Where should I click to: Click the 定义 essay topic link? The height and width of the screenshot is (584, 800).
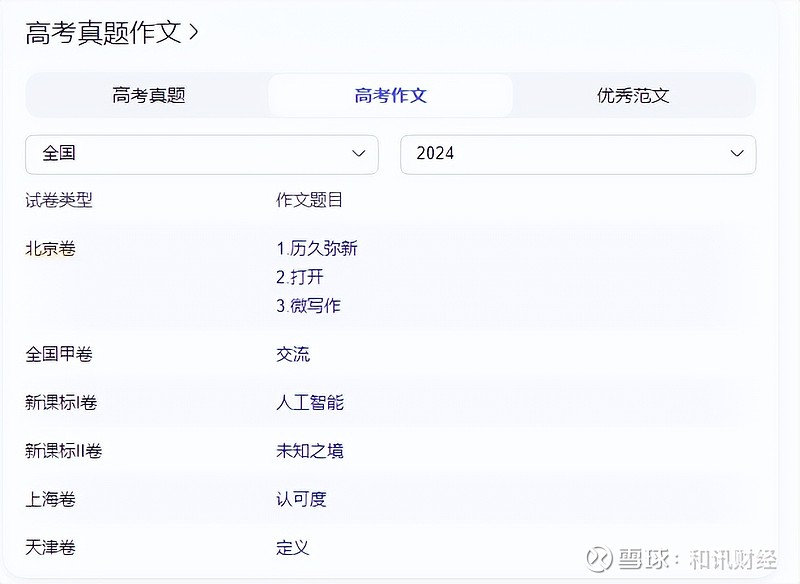click(x=293, y=548)
